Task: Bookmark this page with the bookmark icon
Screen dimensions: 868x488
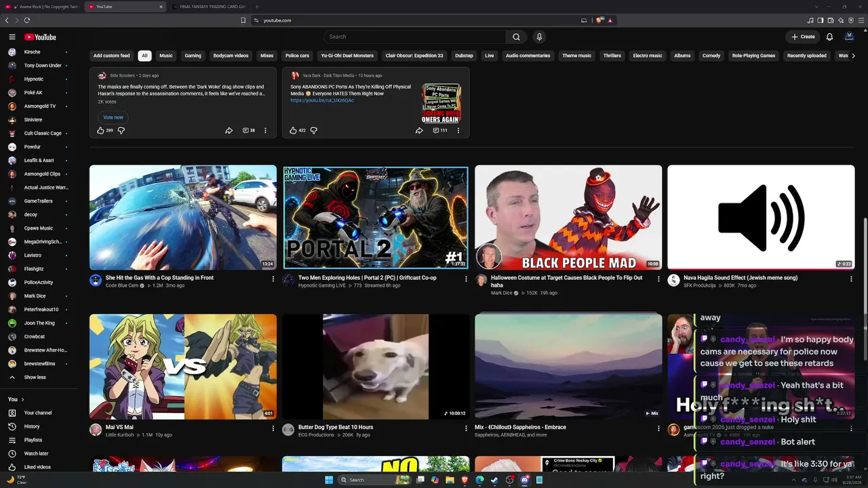Action: tap(243, 20)
